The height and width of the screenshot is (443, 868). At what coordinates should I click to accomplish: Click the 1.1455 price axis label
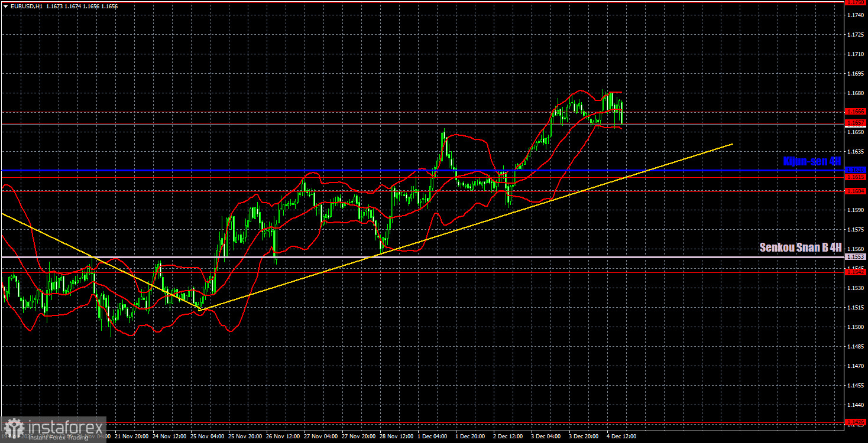point(856,385)
